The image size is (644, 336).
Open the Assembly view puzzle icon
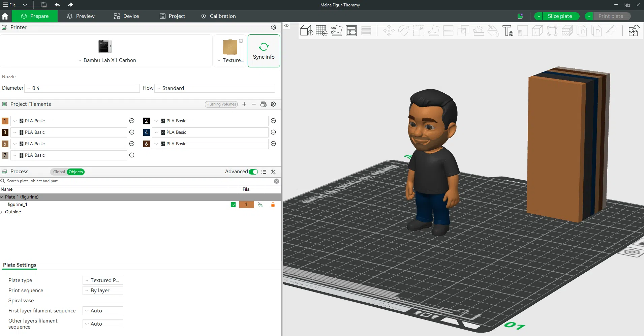click(634, 31)
